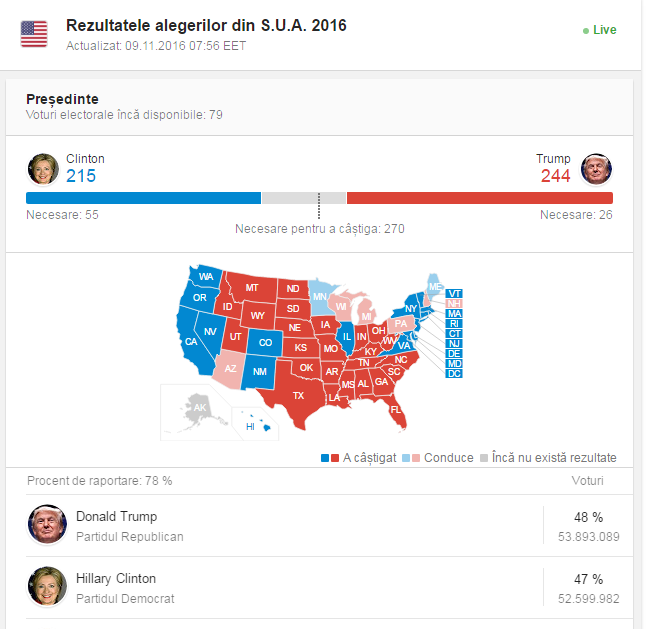
Task: Click the Donald Trump thumbnail in results list
Action: pos(47,524)
